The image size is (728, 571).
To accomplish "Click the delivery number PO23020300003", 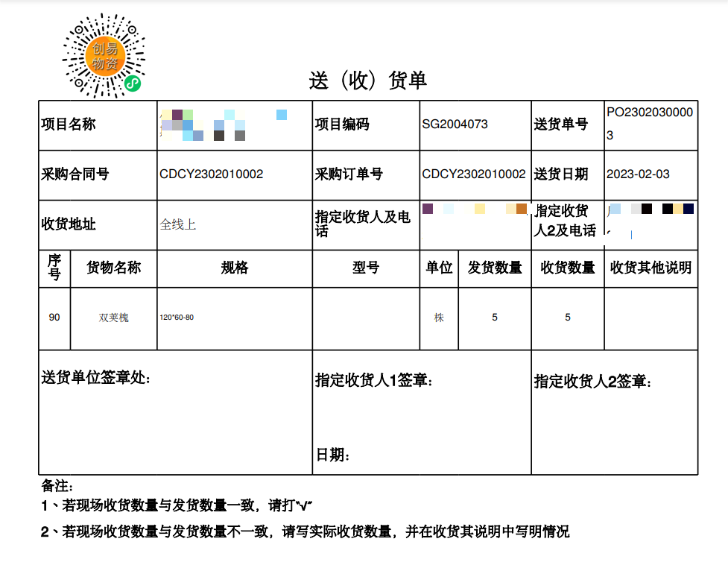I will (x=649, y=124).
